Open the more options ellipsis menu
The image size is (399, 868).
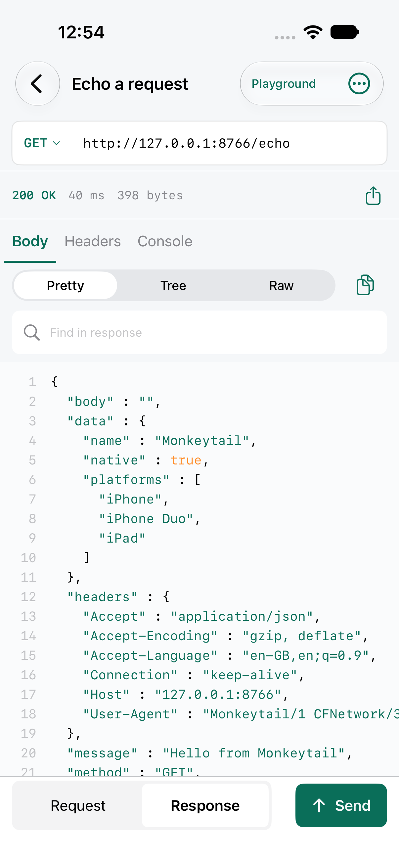click(x=359, y=83)
